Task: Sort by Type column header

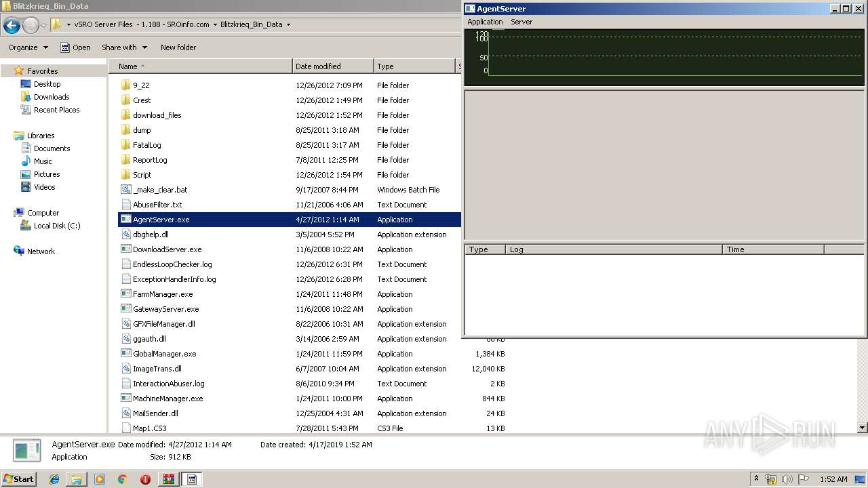Action: point(414,66)
